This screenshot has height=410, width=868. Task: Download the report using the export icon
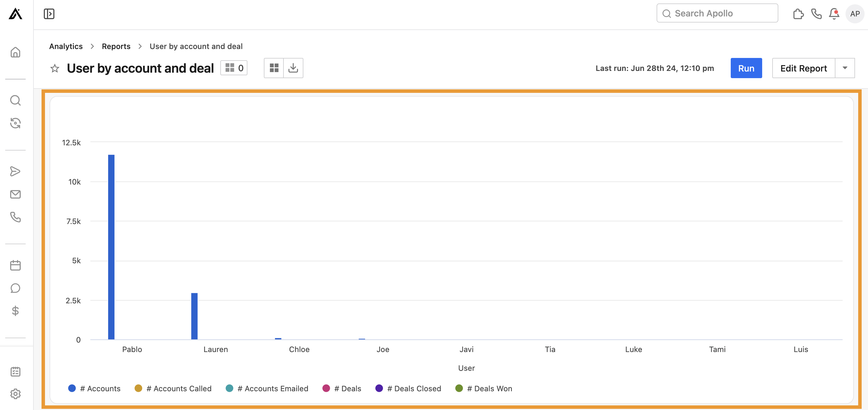click(x=293, y=68)
